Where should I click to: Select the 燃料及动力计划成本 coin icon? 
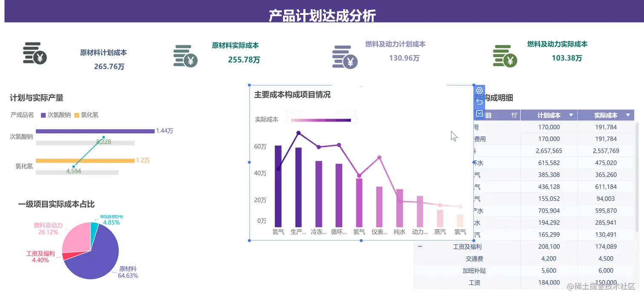click(x=344, y=56)
